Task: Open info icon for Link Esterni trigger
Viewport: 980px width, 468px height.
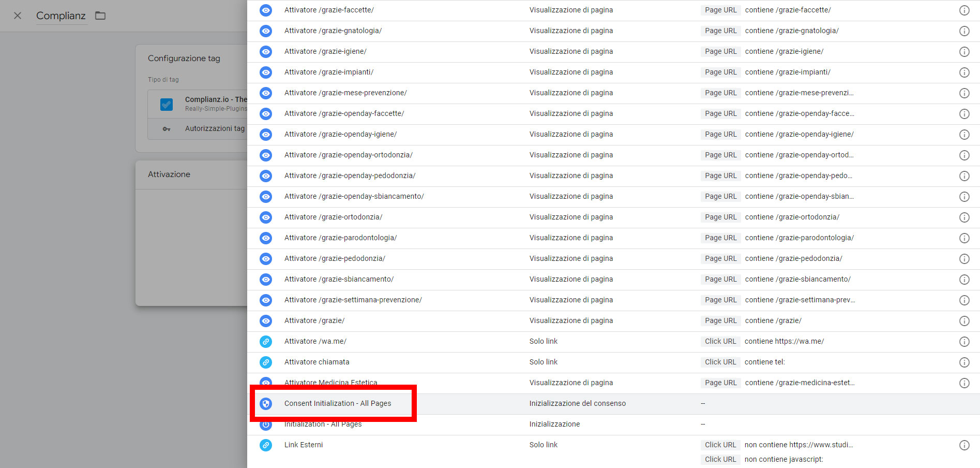Action: [x=964, y=445]
